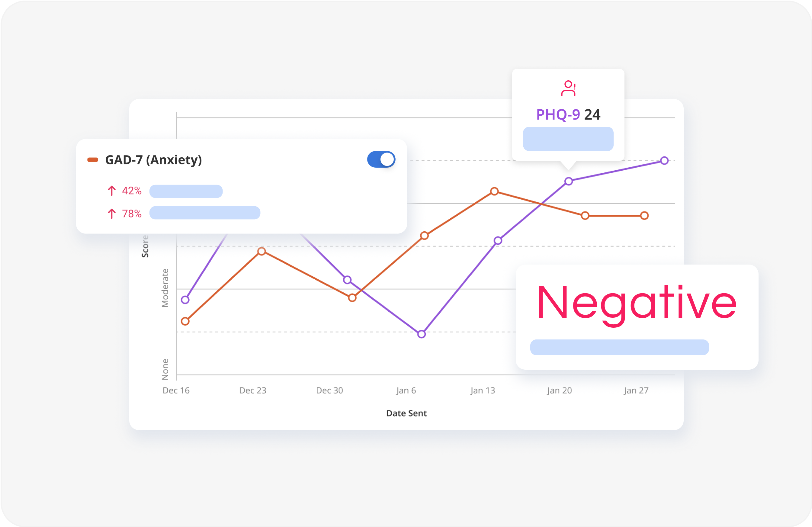Click the Moderate severity axis label
Viewport: 812px width, 527px height.
[165, 288]
